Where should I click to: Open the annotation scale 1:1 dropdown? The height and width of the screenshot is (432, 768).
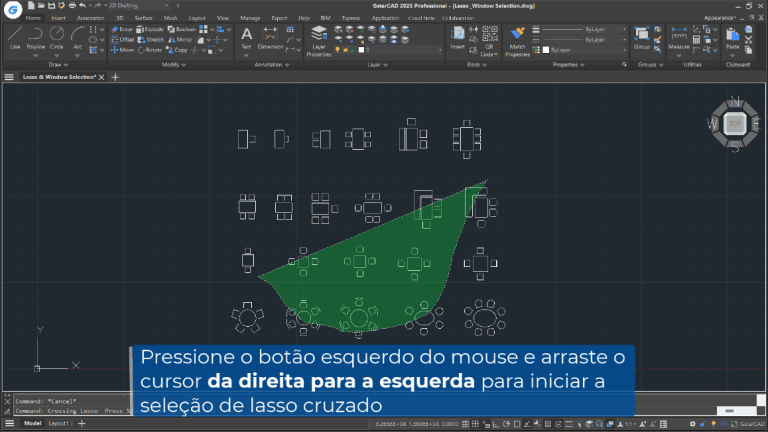click(x=630, y=424)
